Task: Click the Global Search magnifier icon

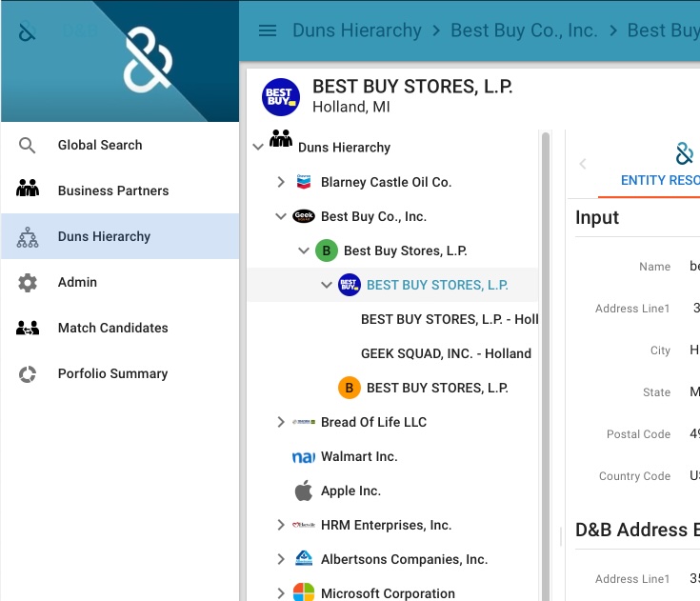Action: 28,146
